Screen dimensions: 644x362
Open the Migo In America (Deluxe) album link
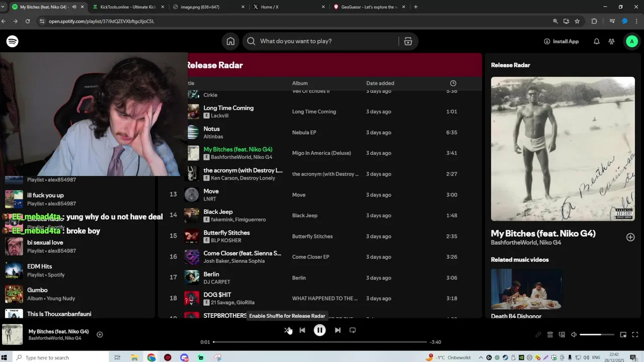click(321, 153)
